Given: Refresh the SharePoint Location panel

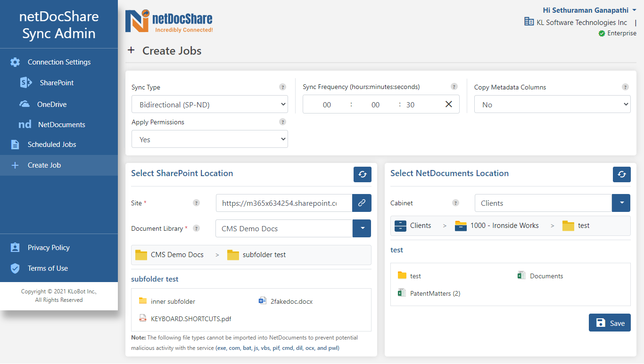Looking at the screenshot, I should pos(363,174).
